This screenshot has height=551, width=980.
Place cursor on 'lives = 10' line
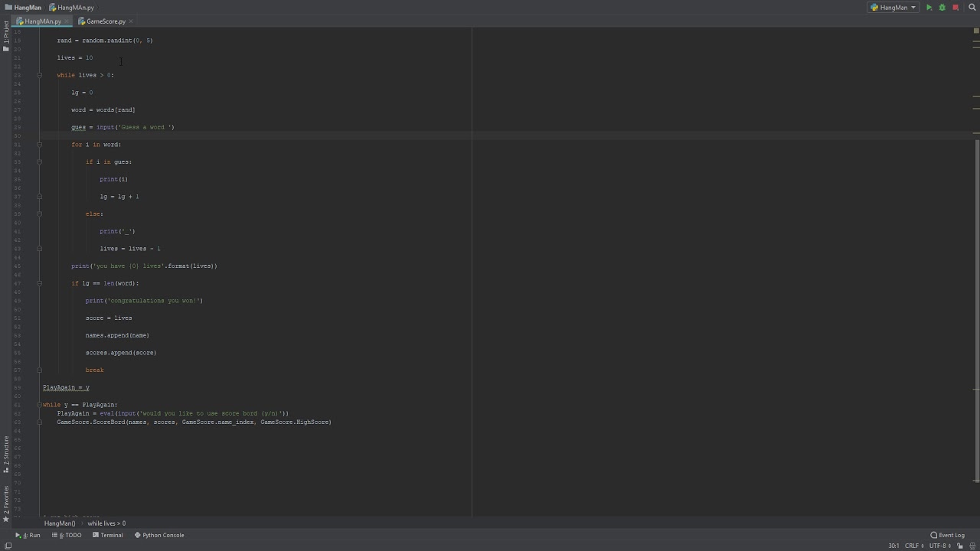click(75, 57)
